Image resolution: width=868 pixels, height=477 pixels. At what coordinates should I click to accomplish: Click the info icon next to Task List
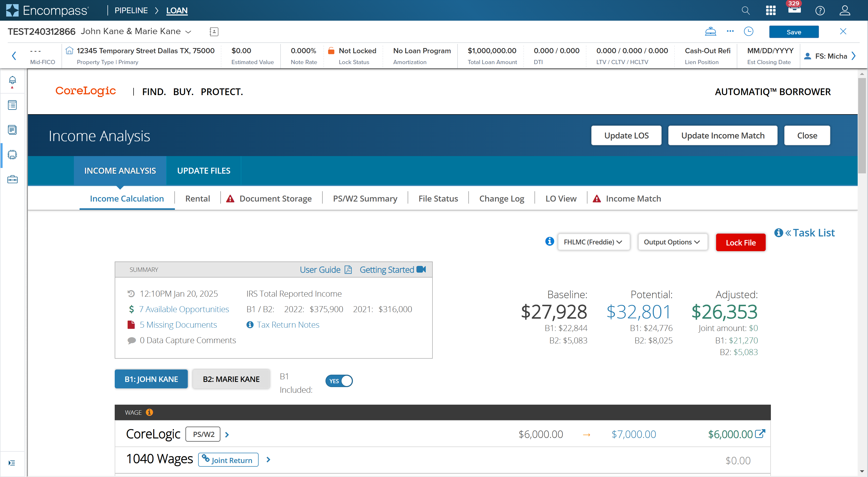point(778,233)
